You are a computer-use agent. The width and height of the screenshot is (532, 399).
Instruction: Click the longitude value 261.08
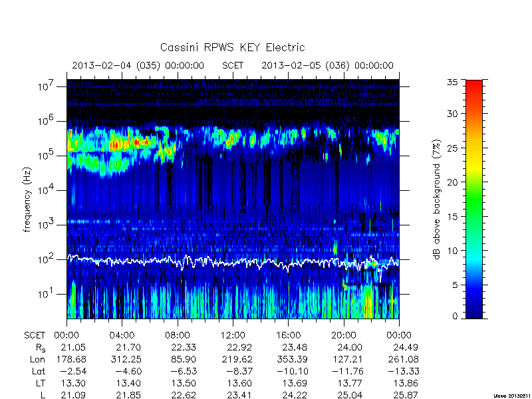click(x=403, y=359)
